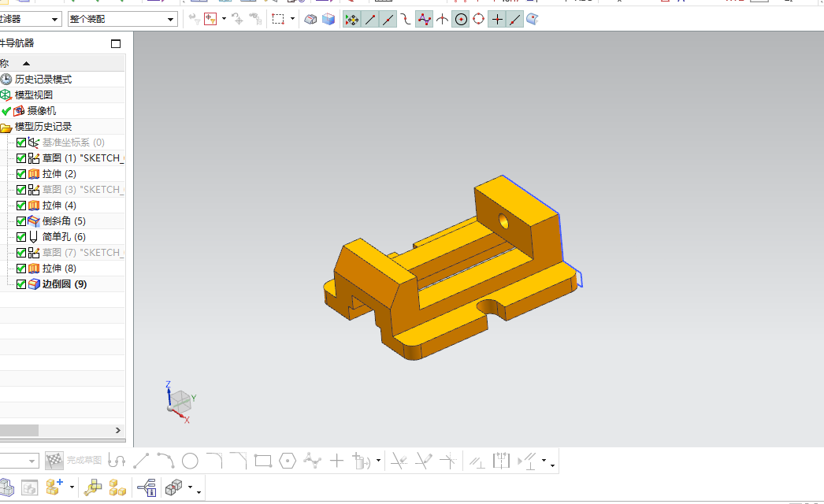Image resolution: width=824 pixels, height=504 pixels.
Task: Click the Quick Extend sketch icon
Action: 424,461
